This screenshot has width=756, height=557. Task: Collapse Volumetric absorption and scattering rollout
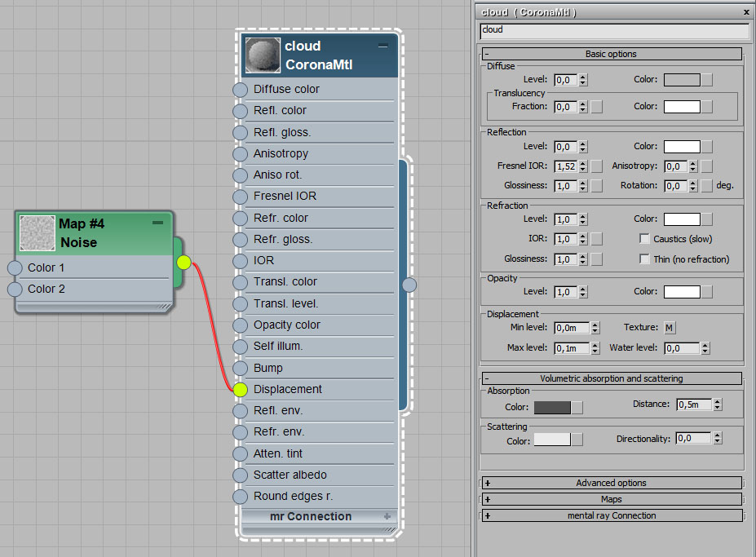pyautogui.click(x=487, y=378)
